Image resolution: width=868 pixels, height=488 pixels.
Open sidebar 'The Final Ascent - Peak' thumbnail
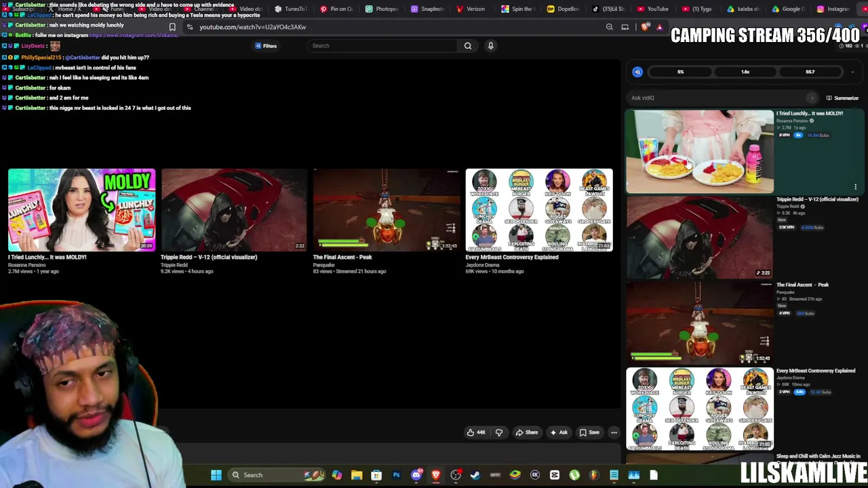[699, 323]
